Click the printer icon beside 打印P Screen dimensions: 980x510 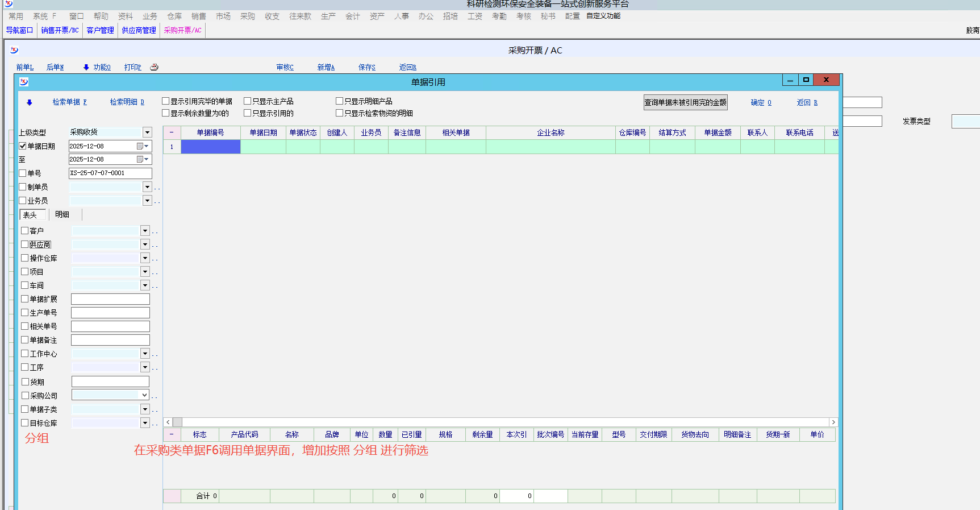[x=154, y=67]
